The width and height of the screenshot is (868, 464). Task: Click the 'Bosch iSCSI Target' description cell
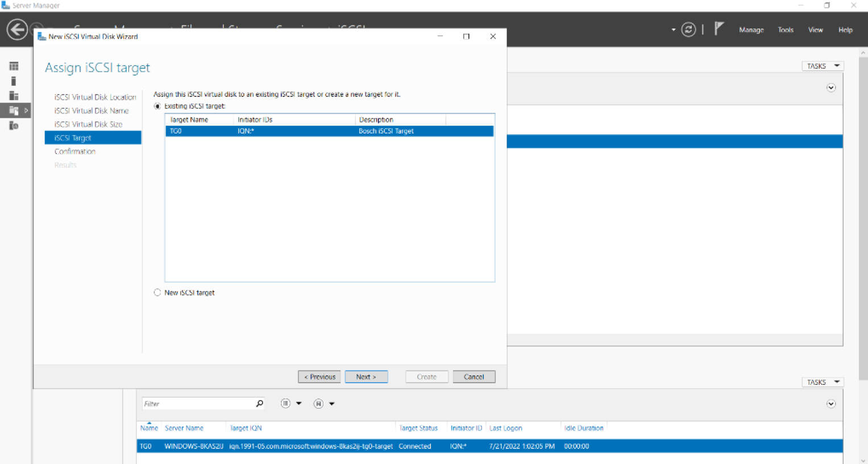[386, 131]
